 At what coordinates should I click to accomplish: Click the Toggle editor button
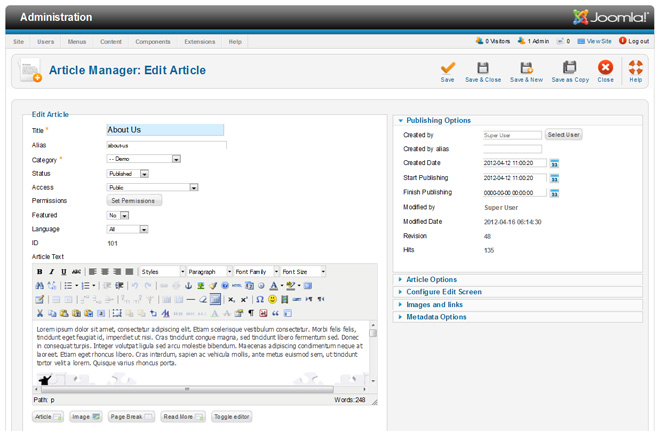click(232, 417)
